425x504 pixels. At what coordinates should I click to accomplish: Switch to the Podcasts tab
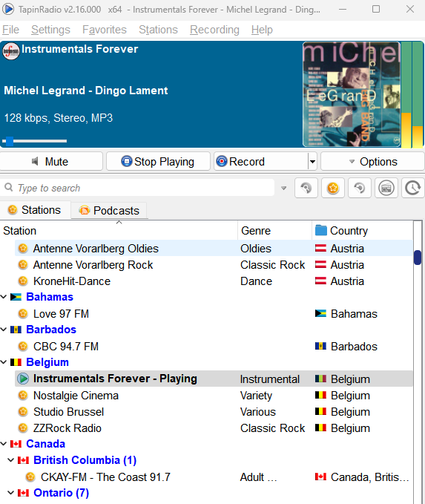tap(109, 211)
